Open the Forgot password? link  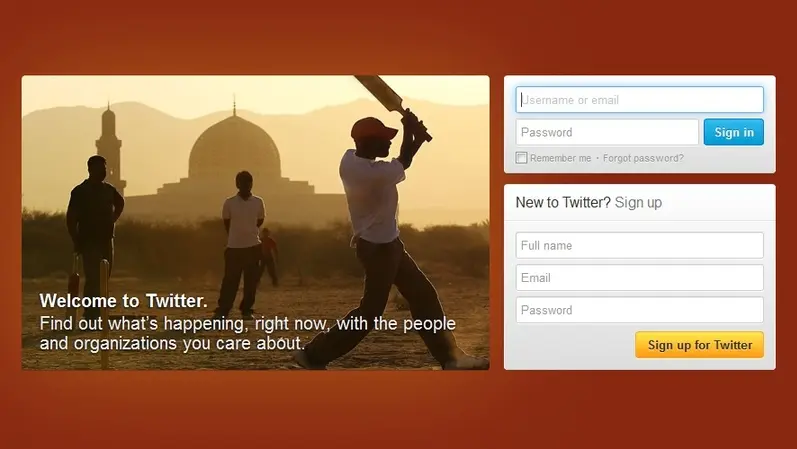(643, 158)
